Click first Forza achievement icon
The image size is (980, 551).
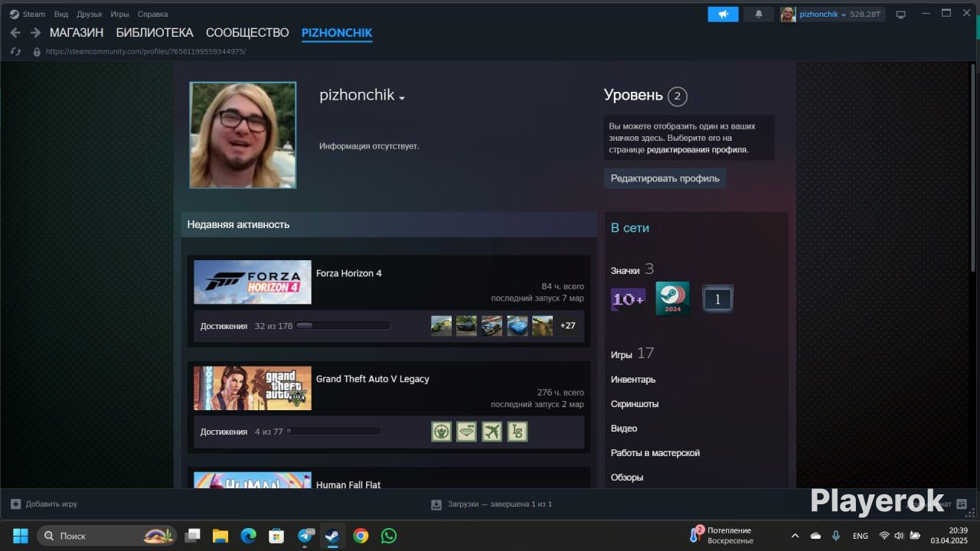(x=441, y=326)
